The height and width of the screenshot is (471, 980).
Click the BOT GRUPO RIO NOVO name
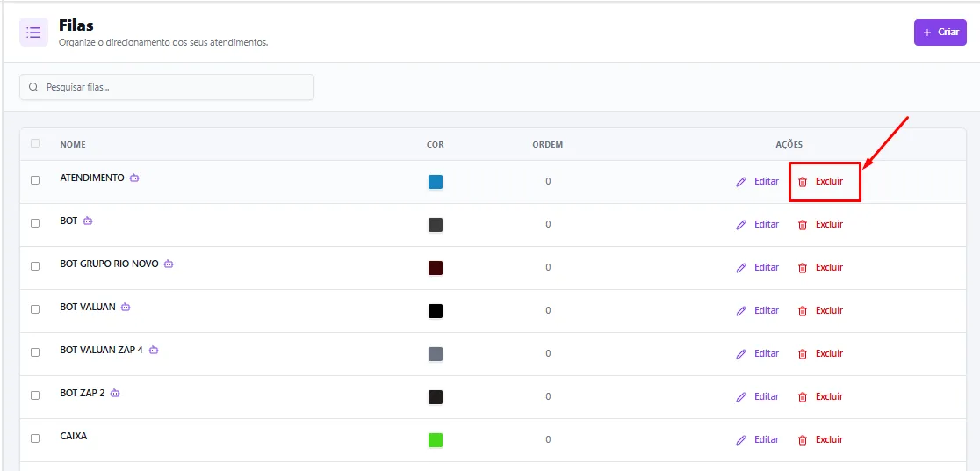point(110,264)
